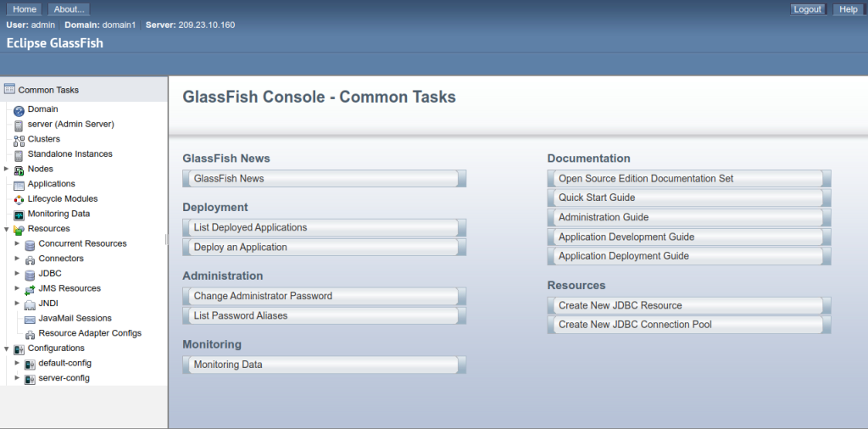868x429 pixels.
Task: Expand the server-config node
Action: tap(17, 377)
